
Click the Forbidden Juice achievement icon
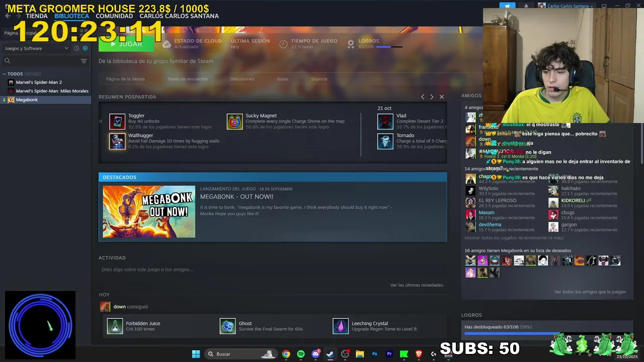click(115, 326)
